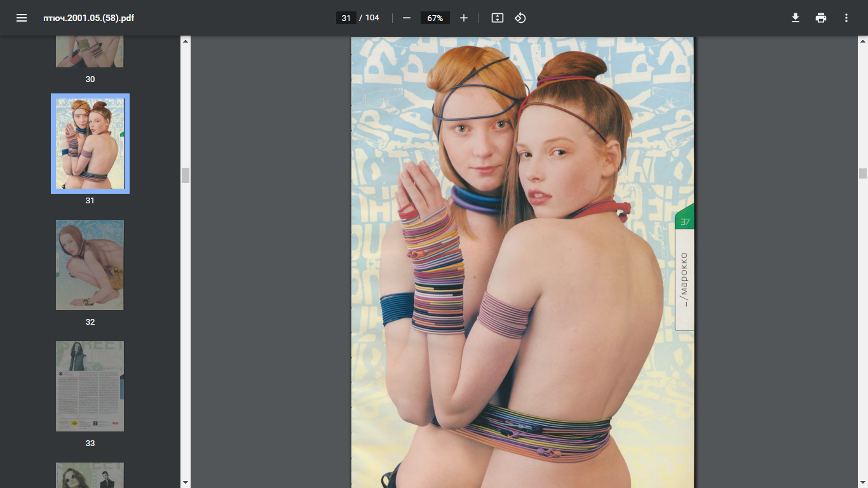This screenshot has height=488, width=868.
Task: Click the total page count 104
Action: pyautogui.click(x=372, y=18)
